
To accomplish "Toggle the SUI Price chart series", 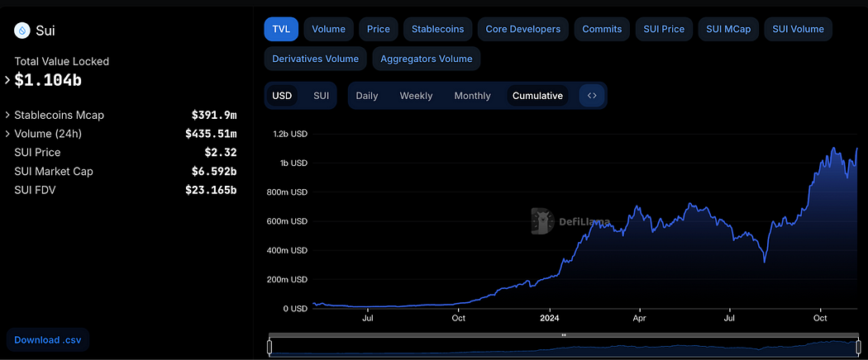I will click(x=664, y=29).
